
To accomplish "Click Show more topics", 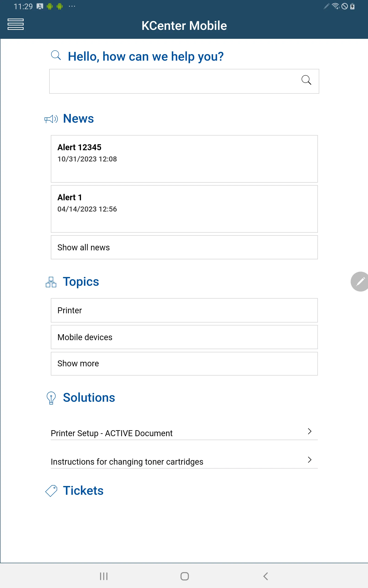I will coord(184,364).
